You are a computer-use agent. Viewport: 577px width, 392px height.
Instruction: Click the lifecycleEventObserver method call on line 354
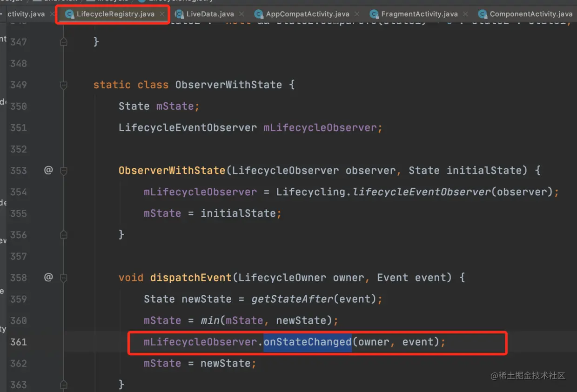pyautogui.click(x=422, y=192)
